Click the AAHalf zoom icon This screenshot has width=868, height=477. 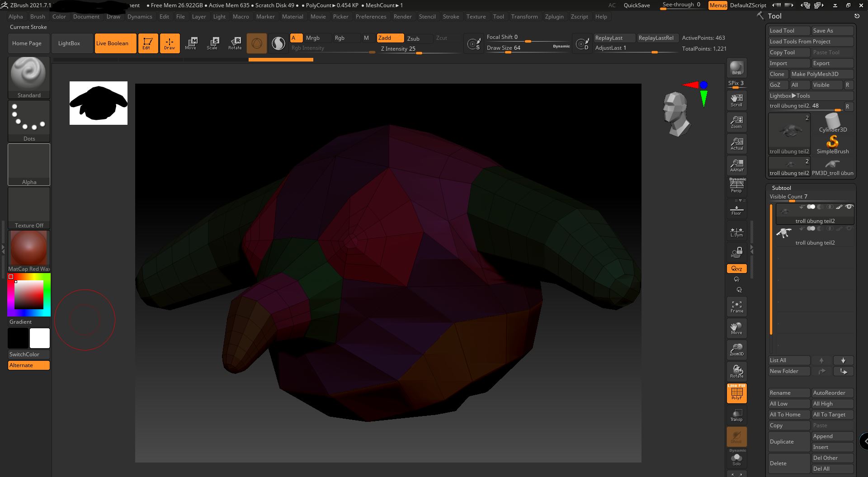pyautogui.click(x=736, y=165)
